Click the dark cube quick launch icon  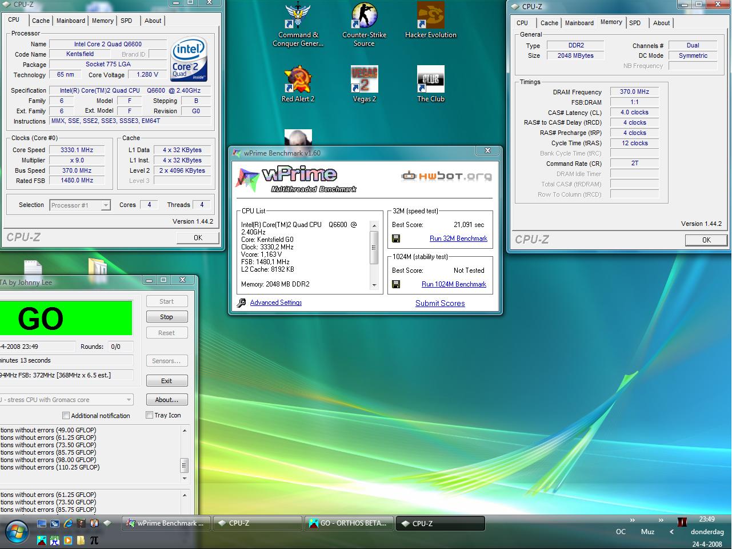pos(81,523)
